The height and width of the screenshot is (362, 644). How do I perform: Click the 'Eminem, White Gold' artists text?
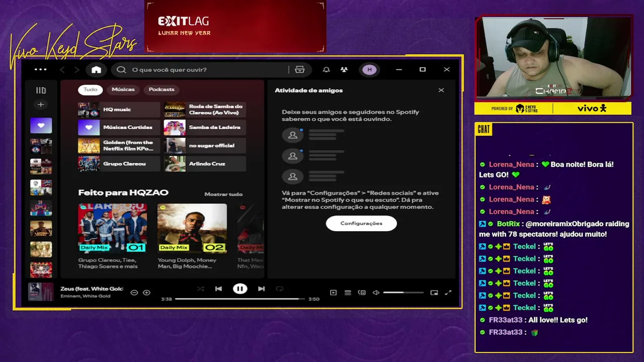point(86,296)
